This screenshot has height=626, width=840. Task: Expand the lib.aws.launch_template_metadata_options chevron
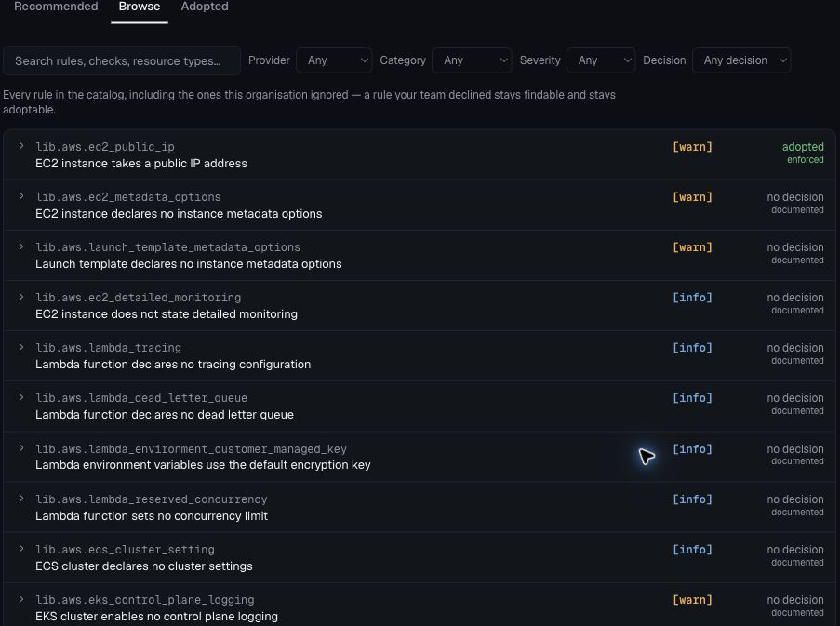[x=21, y=246]
